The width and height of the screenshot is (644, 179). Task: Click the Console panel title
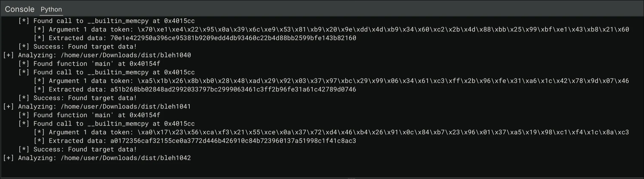point(20,9)
